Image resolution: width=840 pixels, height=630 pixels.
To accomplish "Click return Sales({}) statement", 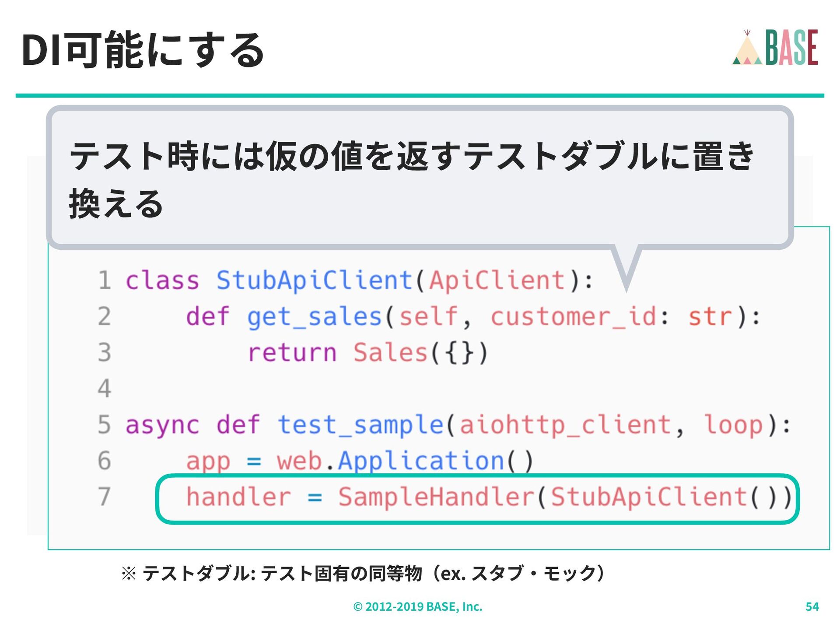I will (367, 353).
